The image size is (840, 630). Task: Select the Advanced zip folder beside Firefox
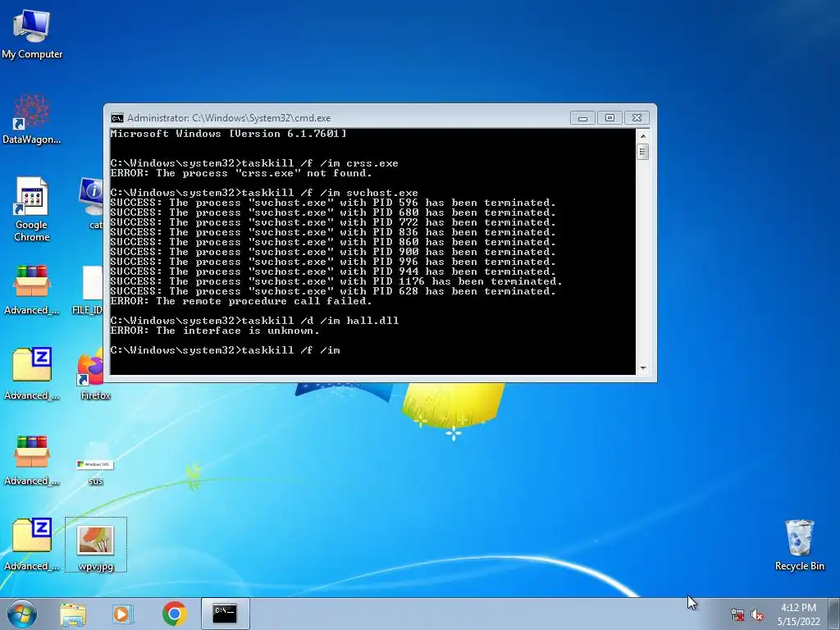[32, 374]
